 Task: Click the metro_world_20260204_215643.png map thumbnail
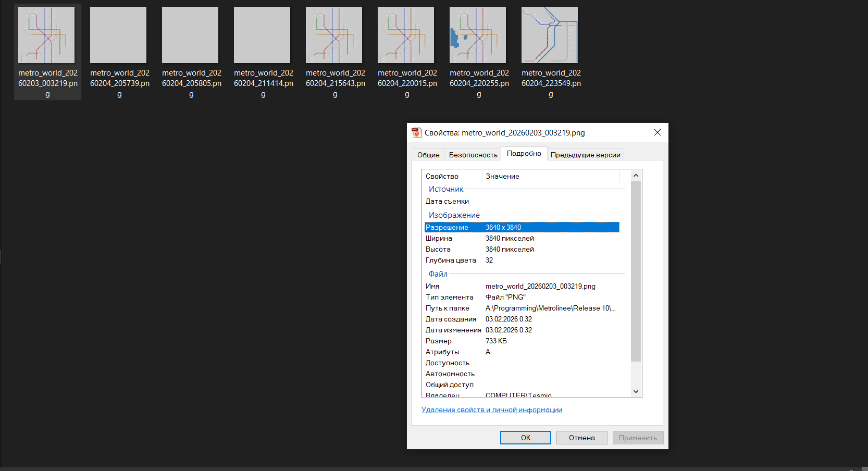point(334,35)
